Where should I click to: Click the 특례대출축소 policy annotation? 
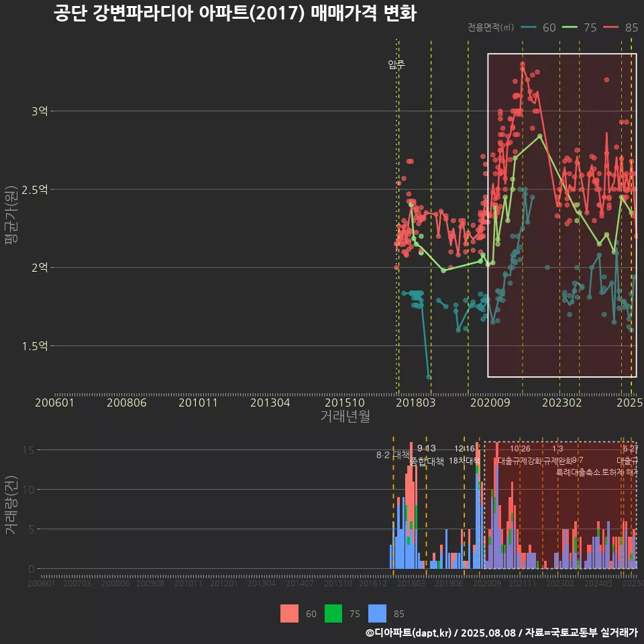[578, 472]
